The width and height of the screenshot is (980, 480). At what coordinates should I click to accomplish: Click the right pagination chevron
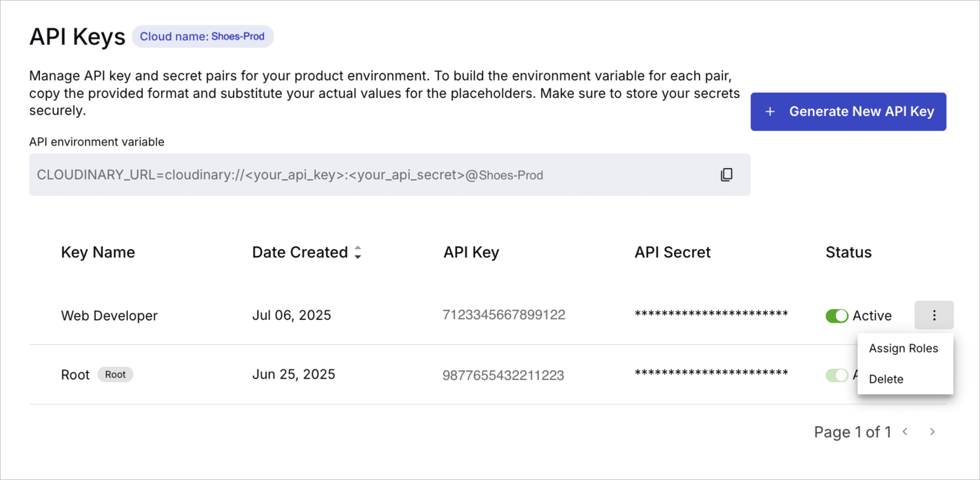click(932, 432)
